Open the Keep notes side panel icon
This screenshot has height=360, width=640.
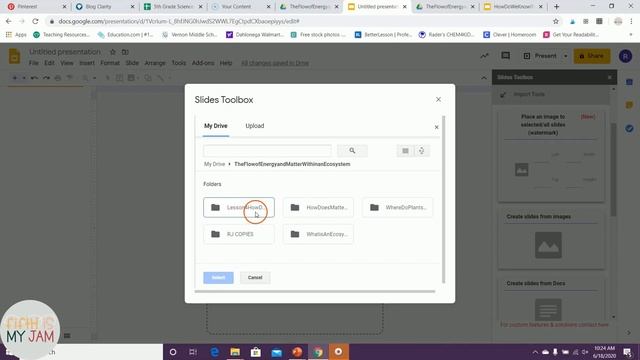point(629,105)
